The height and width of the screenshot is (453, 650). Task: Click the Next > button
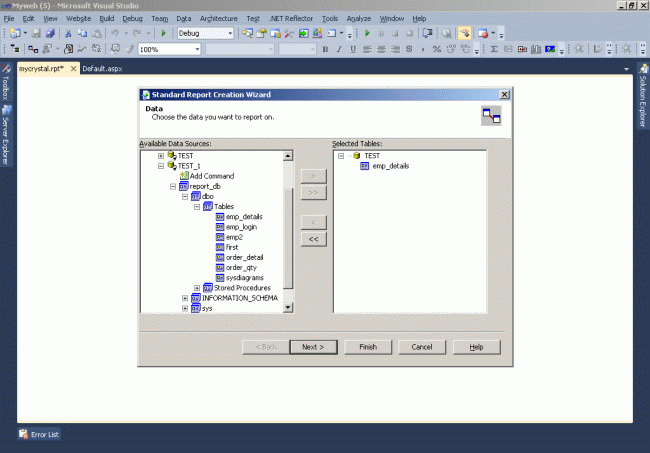[313, 347]
